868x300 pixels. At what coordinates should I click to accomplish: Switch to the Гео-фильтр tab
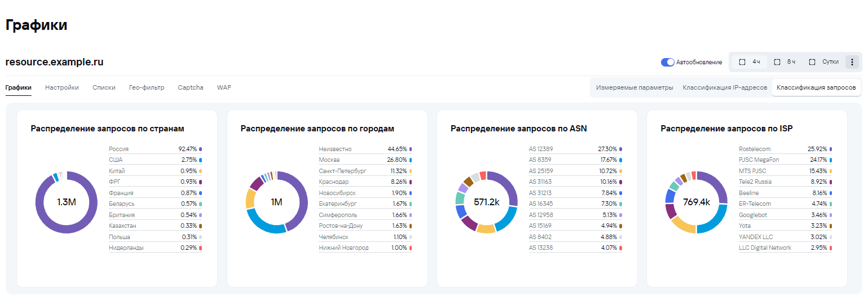coord(147,87)
